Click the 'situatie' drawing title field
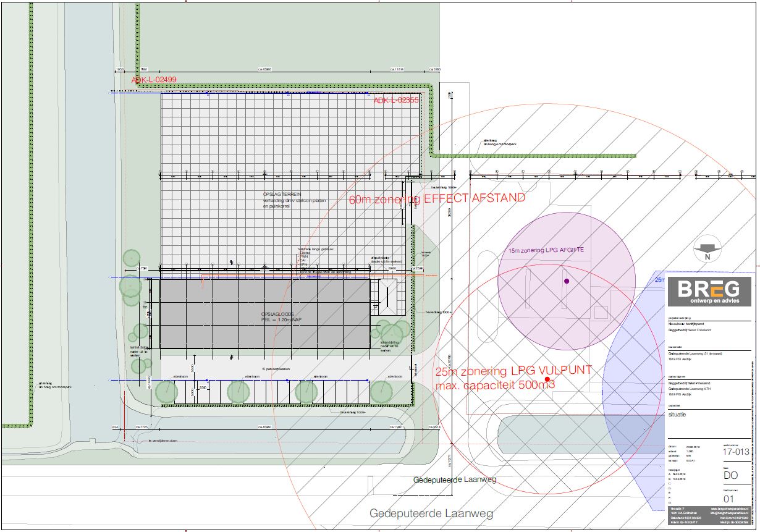The height and width of the screenshot is (532, 760). (x=676, y=415)
